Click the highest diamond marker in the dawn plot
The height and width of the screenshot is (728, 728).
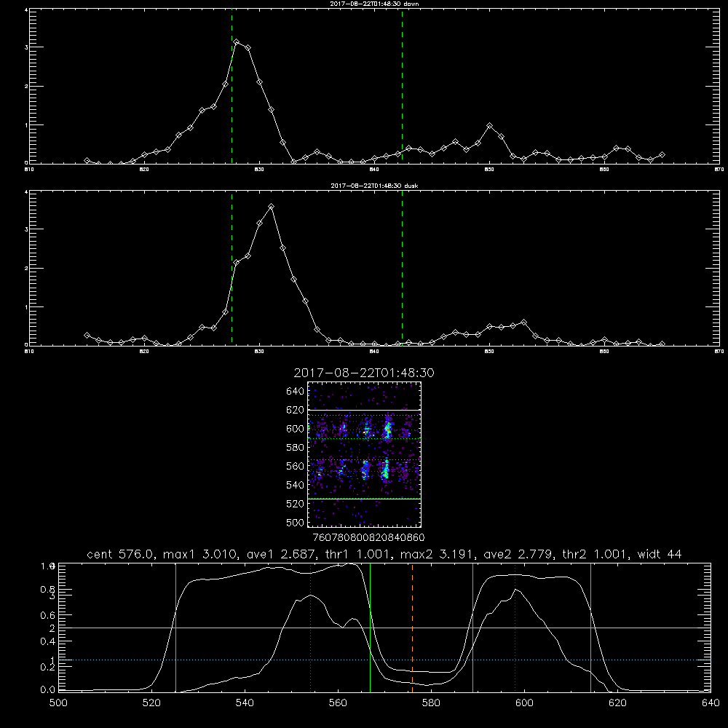coord(237,42)
